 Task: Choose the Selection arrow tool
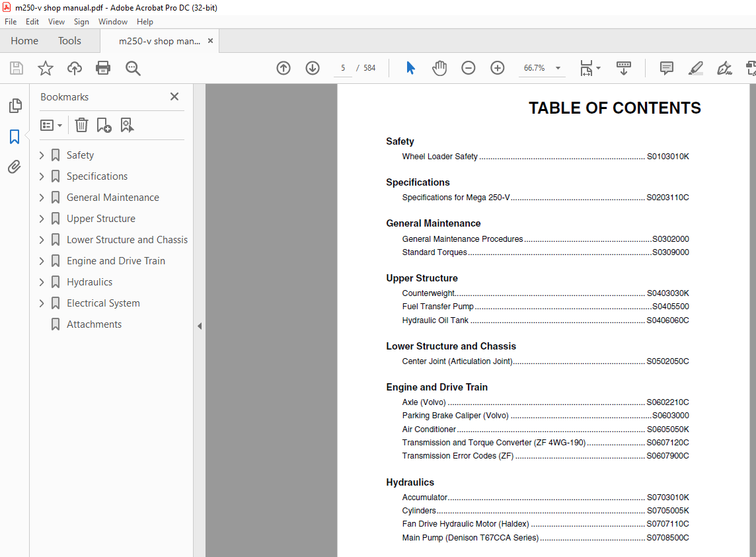point(410,68)
